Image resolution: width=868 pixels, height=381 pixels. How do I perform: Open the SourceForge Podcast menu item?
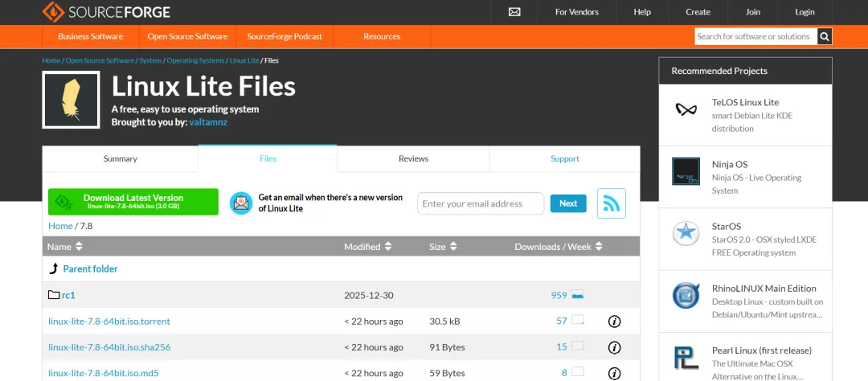285,36
